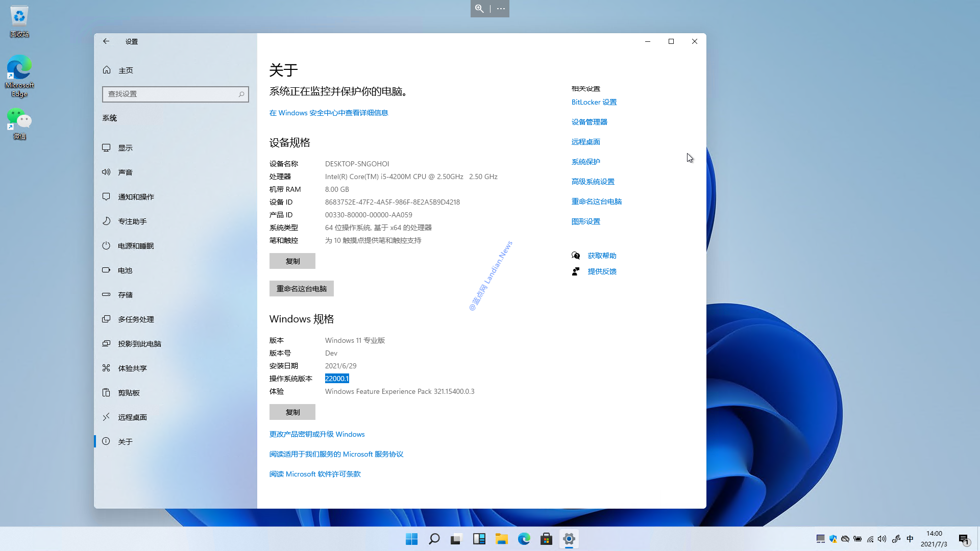Click product ID 00330-80000-00000-AA059
980x551 pixels.
pos(369,215)
